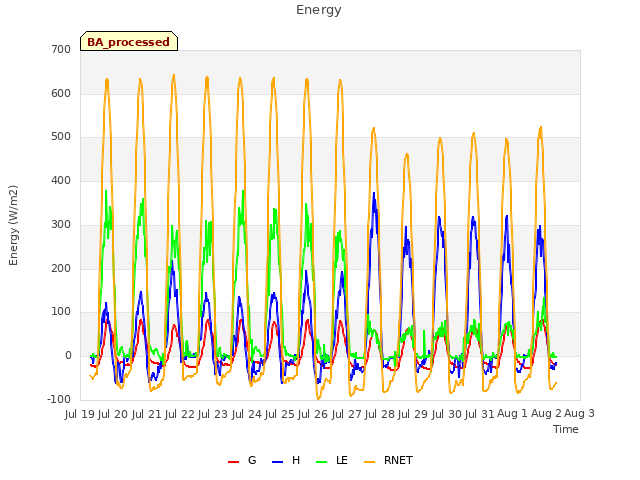This screenshot has width=640, height=480.
Task: Click the Jul 31 x-axis label
Action: [x=480, y=414]
